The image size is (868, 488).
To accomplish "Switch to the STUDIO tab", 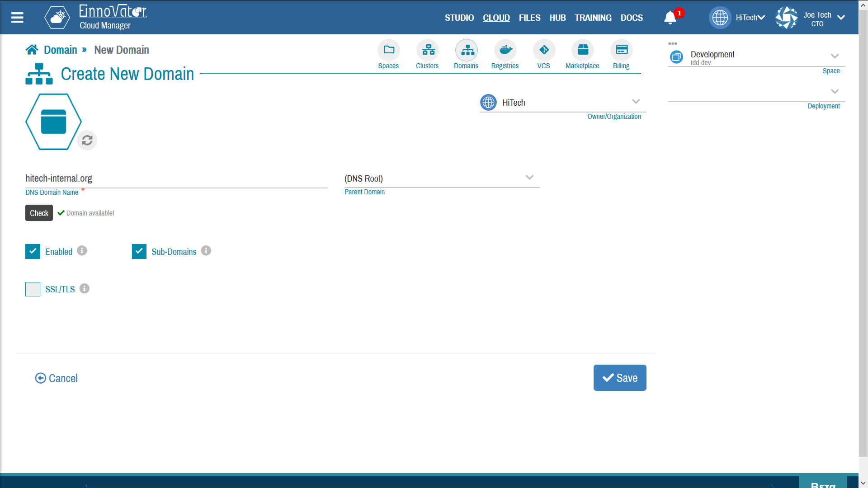I will 458,17.
